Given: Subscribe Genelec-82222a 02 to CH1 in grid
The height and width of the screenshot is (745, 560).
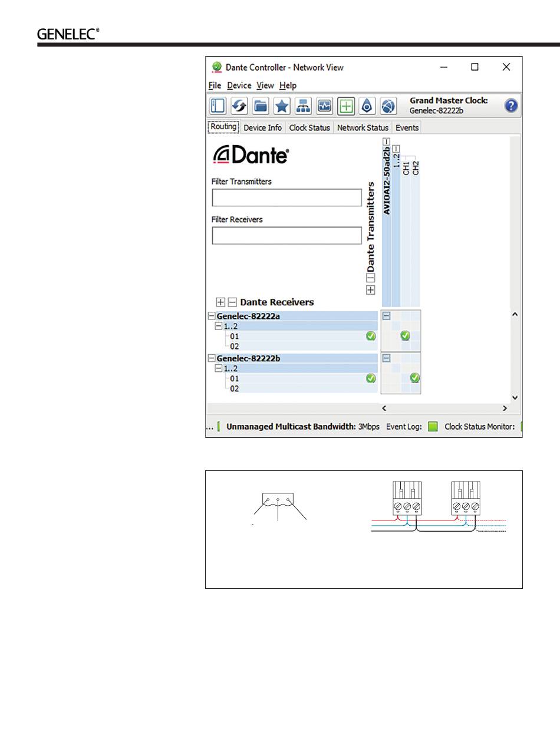Looking at the screenshot, I should (x=406, y=346).
